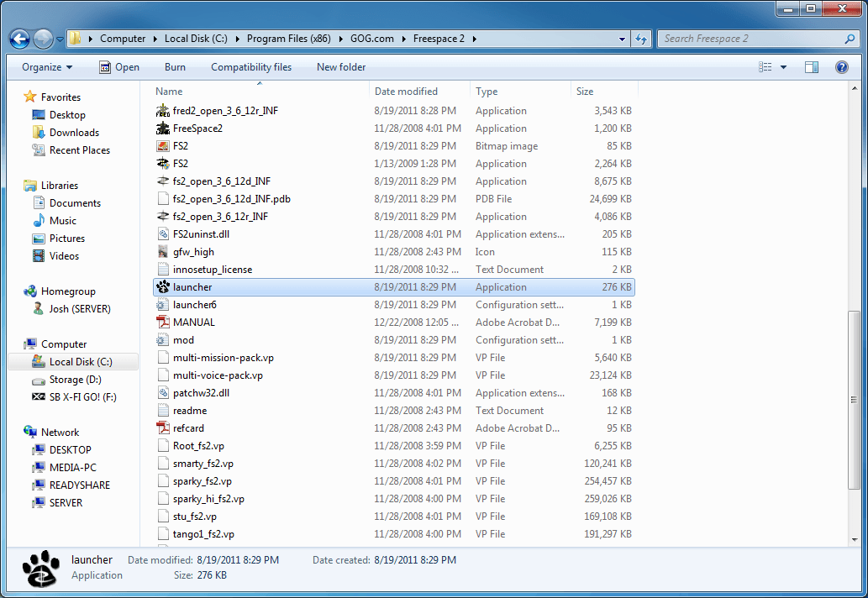868x598 pixels.
Task: Click Program Files (x86) breadcrumb
Action: 288,39
